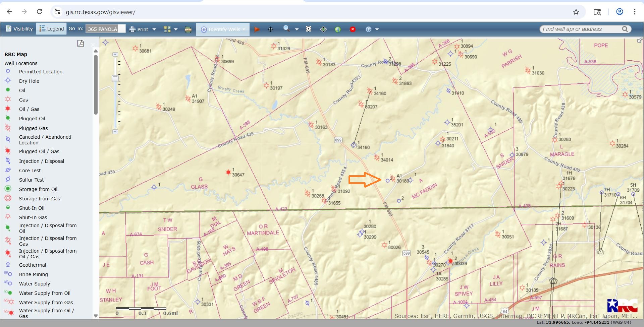Screen dimensions: 644x327
Task: Export the legend as PDF
Action: (x=80, y=44)
